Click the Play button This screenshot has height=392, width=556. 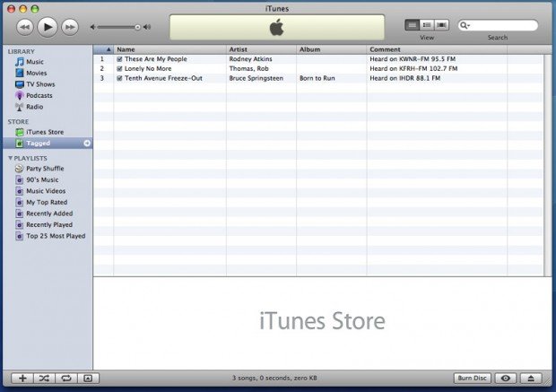point(48,27)
